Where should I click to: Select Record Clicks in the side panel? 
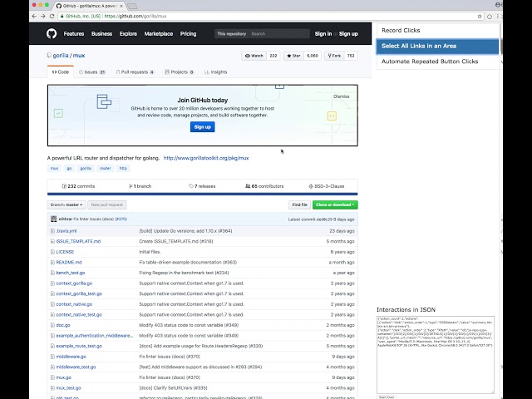[437, 31]
